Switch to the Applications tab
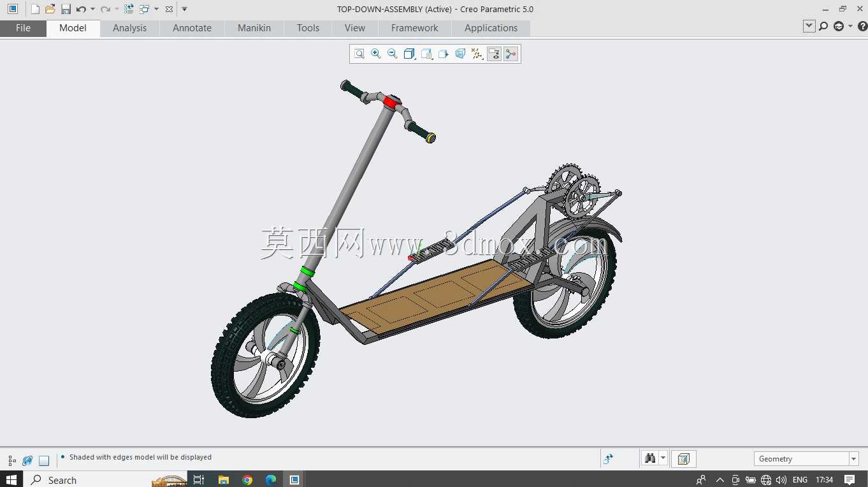This screenshot has width=868, height=487. (x=491, y=28)
